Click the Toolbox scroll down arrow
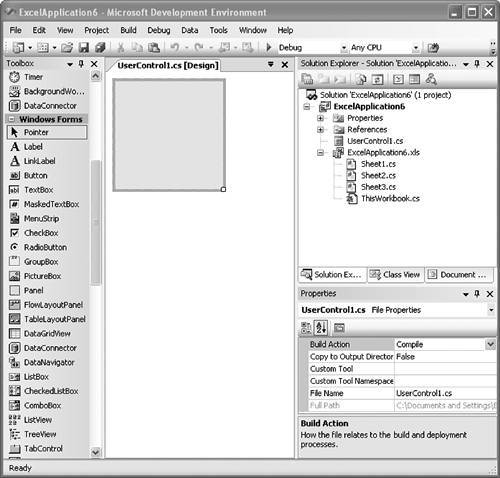 95,452
